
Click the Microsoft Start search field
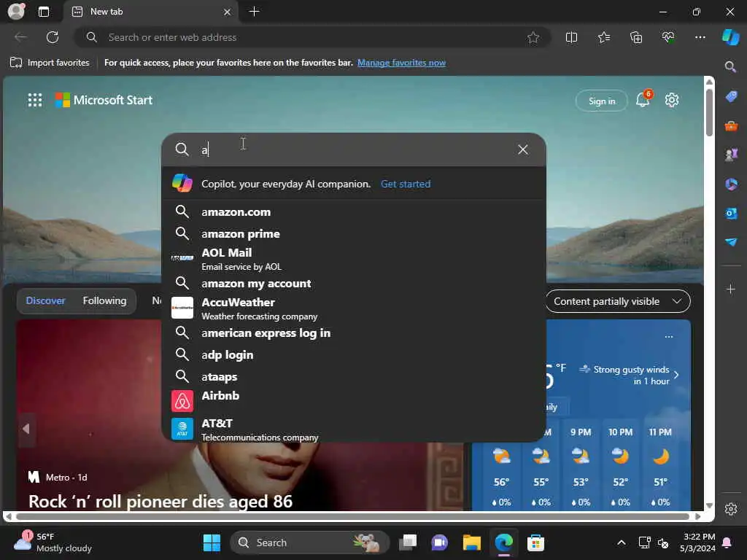(x=352, y=149)
